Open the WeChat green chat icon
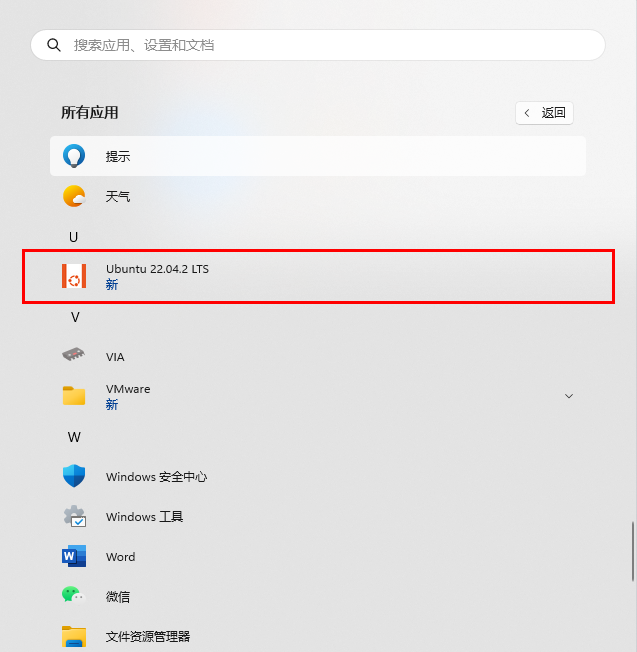637x652 pixels. (73, 595)
